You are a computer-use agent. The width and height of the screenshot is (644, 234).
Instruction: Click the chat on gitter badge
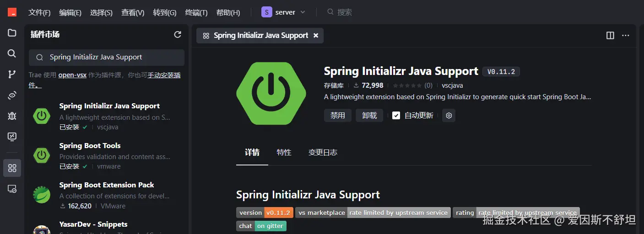(x=261, y=226)
